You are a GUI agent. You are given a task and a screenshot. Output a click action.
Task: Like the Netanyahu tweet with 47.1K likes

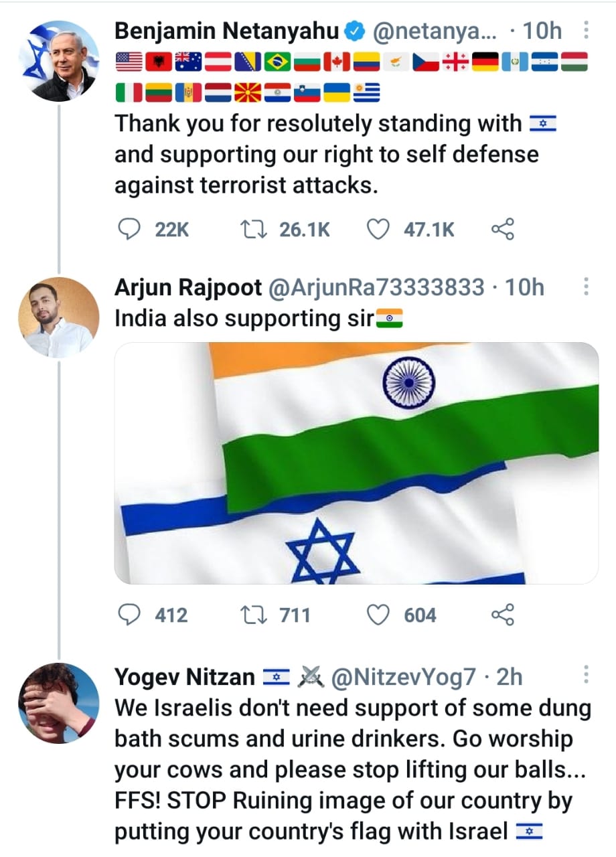(379, 230)
